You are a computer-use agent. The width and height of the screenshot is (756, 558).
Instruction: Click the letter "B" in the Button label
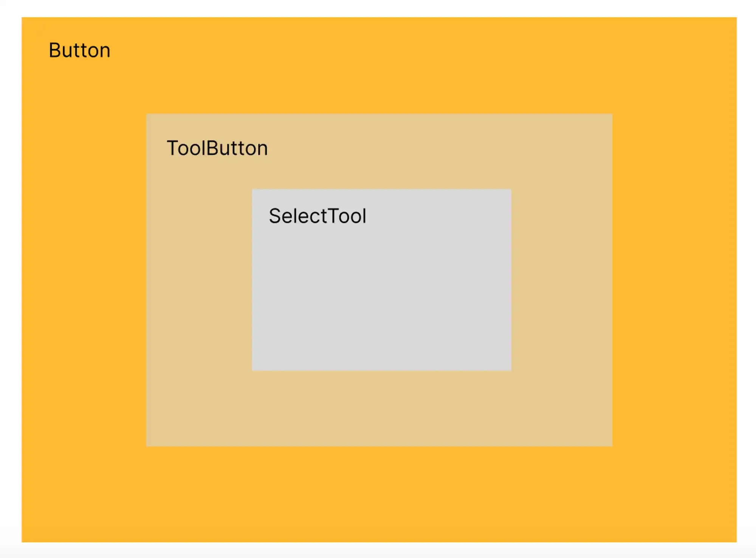click(54, 50)
